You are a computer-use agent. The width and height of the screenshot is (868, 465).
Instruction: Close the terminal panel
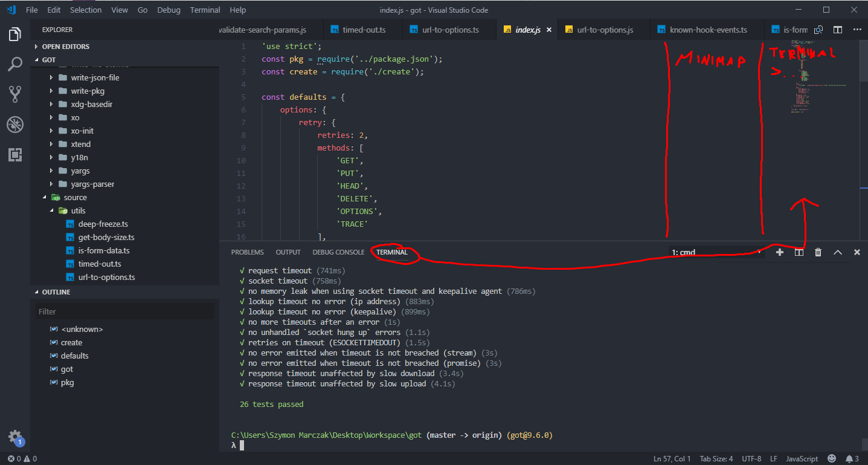(x=857, y=252)
